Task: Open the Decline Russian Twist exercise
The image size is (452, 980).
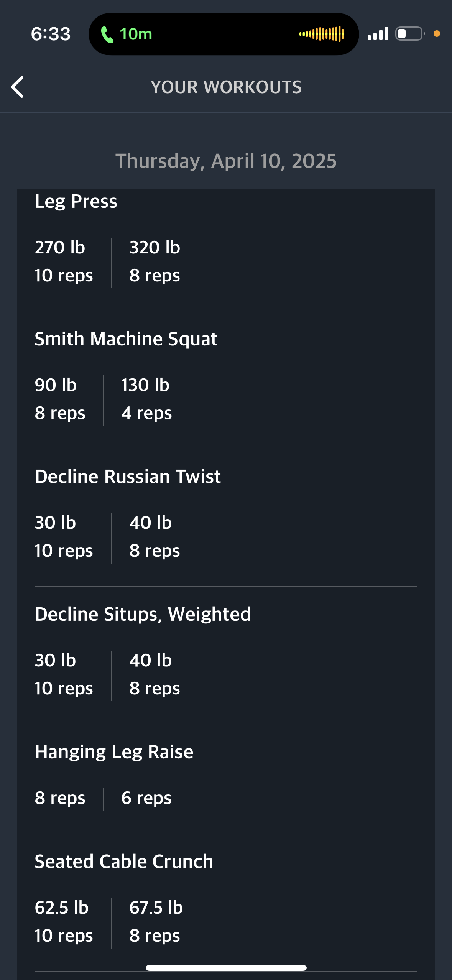Action: (128, 477)
